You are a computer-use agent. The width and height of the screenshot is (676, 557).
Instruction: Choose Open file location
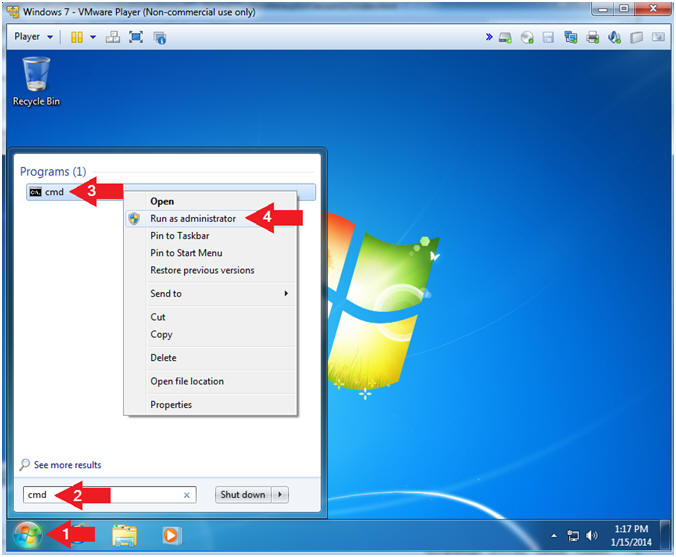coord(187,382)
